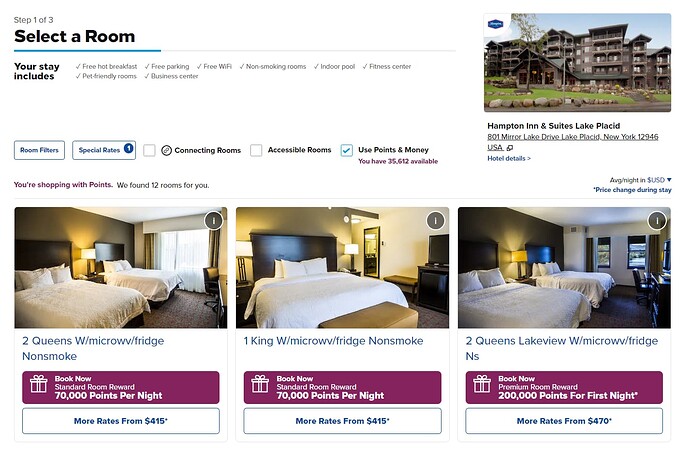Open info icon on 2 Queens Lakeview photo
690x449 pixels.
click(x=657, y=221)
